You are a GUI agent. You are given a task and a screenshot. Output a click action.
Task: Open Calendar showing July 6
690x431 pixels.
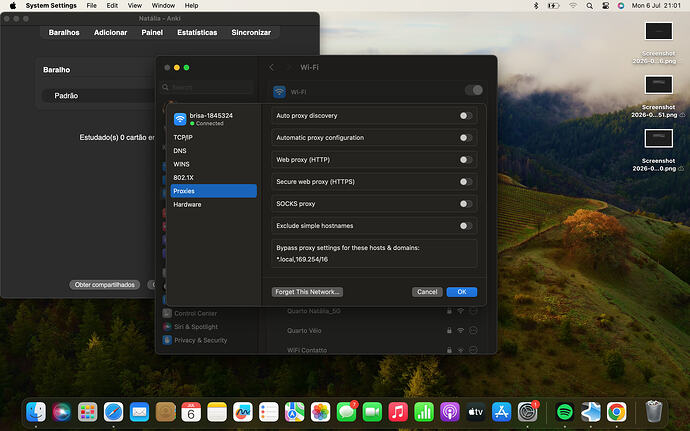click(191, 412)
